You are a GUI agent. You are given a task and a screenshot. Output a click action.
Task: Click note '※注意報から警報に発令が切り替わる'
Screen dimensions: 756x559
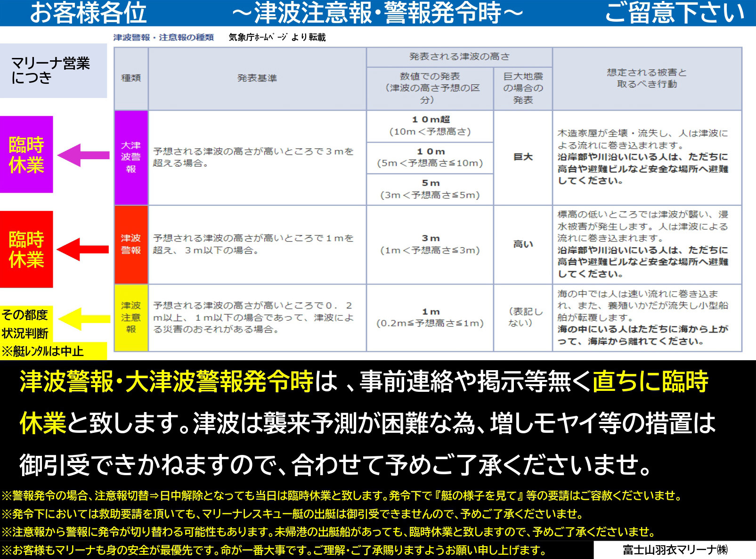point(329,532)
